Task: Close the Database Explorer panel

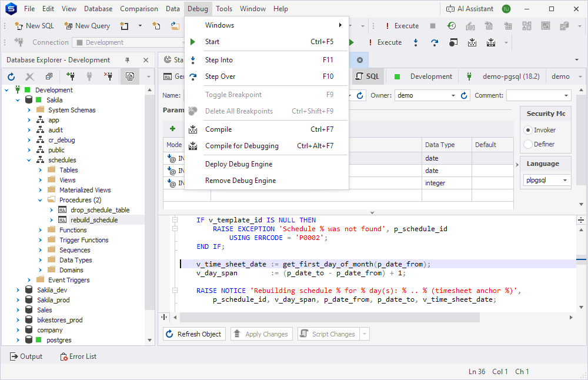Action: point(146,60)
